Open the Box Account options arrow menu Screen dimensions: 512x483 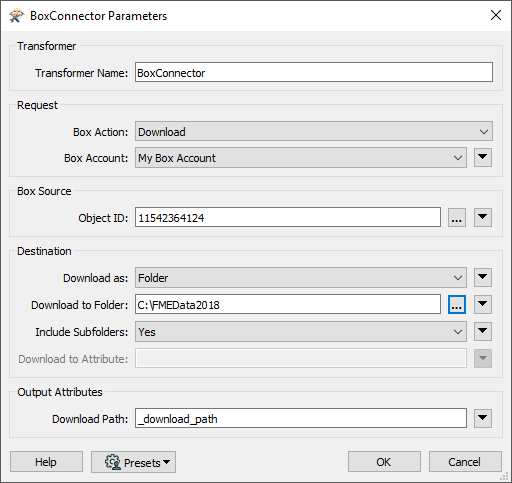483,158
